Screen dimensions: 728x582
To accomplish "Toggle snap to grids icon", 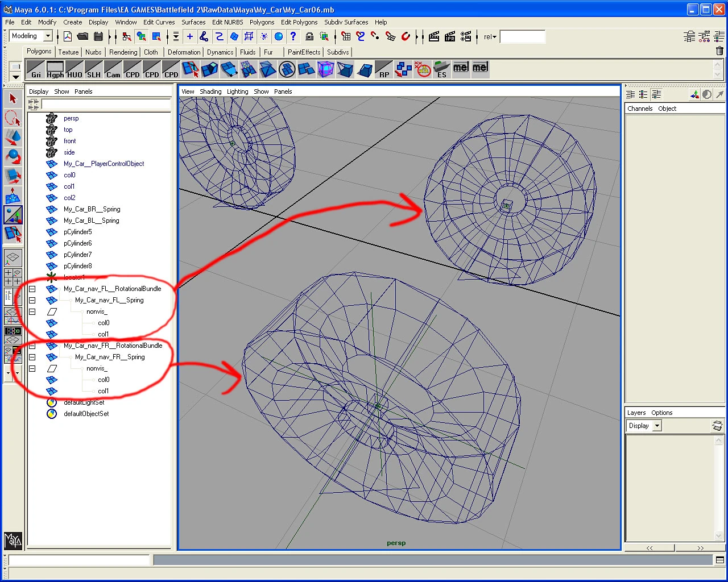I will [x=346, y=37].
